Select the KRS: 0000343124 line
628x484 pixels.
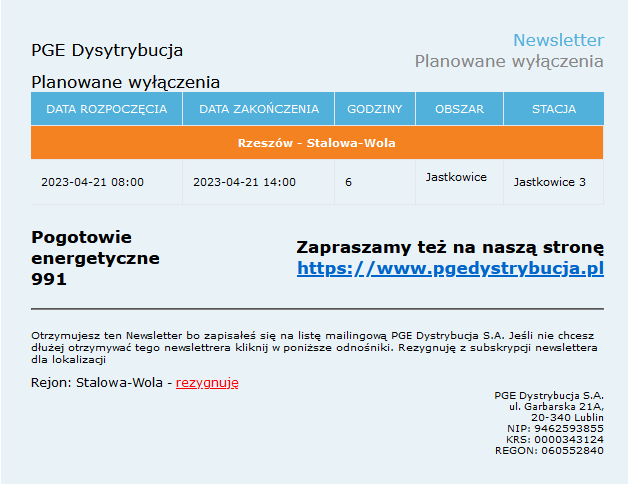(555, 440)
